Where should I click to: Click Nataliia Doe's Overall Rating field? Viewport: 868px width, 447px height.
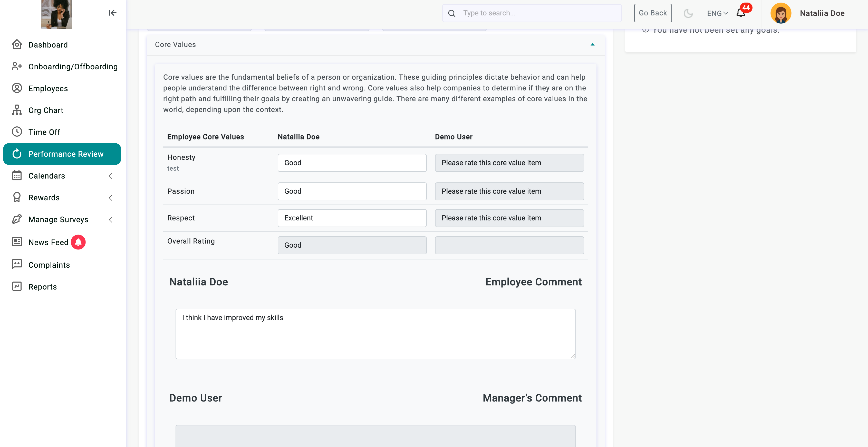[x=352, y=245]
